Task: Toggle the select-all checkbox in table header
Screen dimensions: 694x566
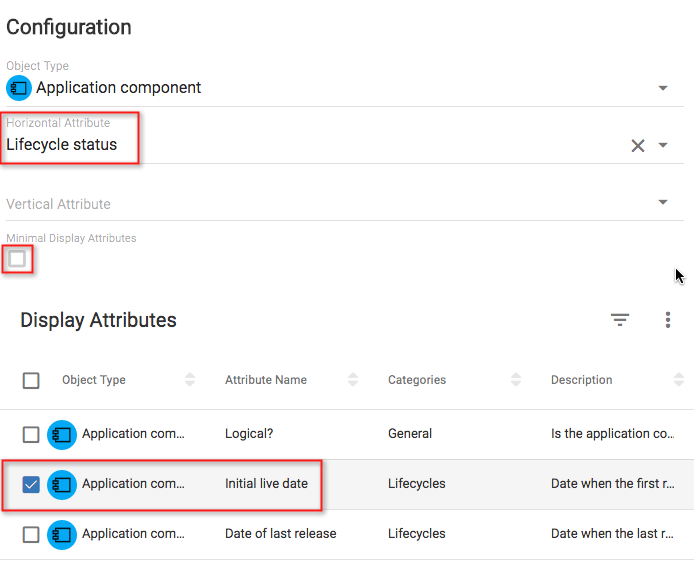Action: [31, 380]
